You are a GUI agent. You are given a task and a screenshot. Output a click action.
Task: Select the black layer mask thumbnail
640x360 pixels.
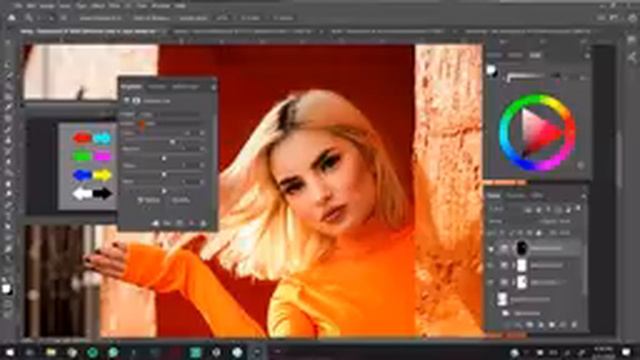point(522,248)
